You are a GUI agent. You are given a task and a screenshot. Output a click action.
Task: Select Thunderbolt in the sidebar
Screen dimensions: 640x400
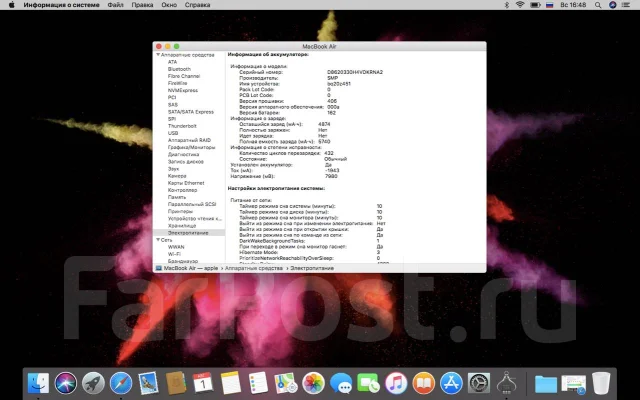tap(182, 126)
